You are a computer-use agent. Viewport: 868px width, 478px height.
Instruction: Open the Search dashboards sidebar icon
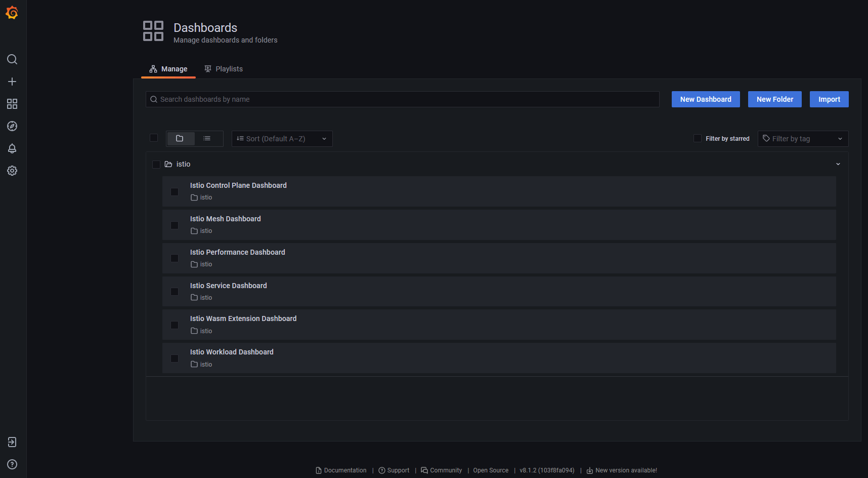click(x=12, y=59)
